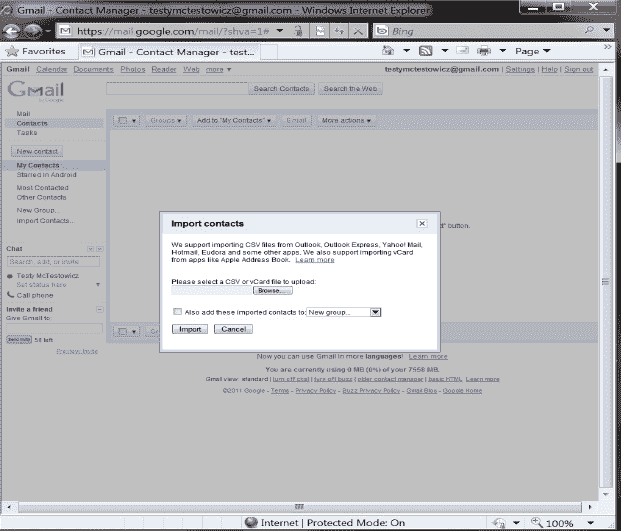This screenshot has height=531, width=621.
Task: Refresh the page with the arrows icon
Action: 339,31
